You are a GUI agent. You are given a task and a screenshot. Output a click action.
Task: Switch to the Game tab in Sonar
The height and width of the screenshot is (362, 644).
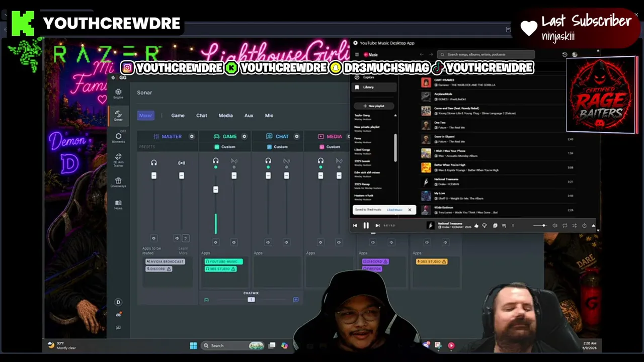pyautogui.click(x=178, y=116)
